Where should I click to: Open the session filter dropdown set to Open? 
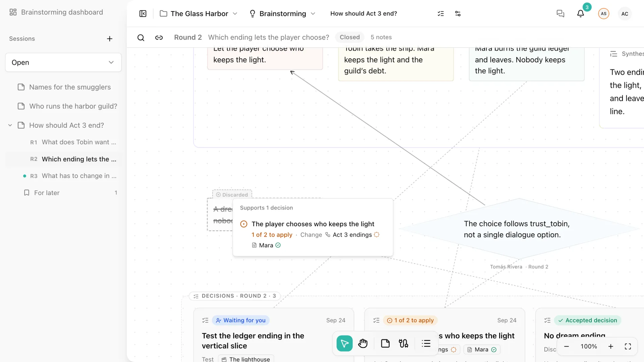[x=63, y=62]
